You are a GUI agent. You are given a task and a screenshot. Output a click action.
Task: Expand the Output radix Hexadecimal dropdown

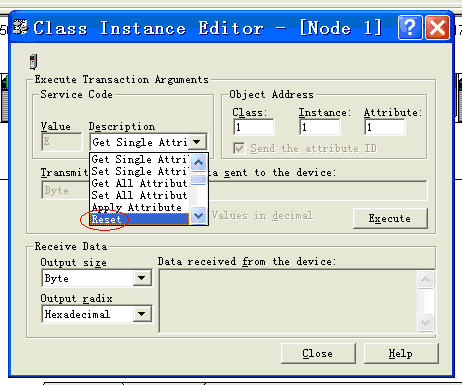click(x=142, y=314)
